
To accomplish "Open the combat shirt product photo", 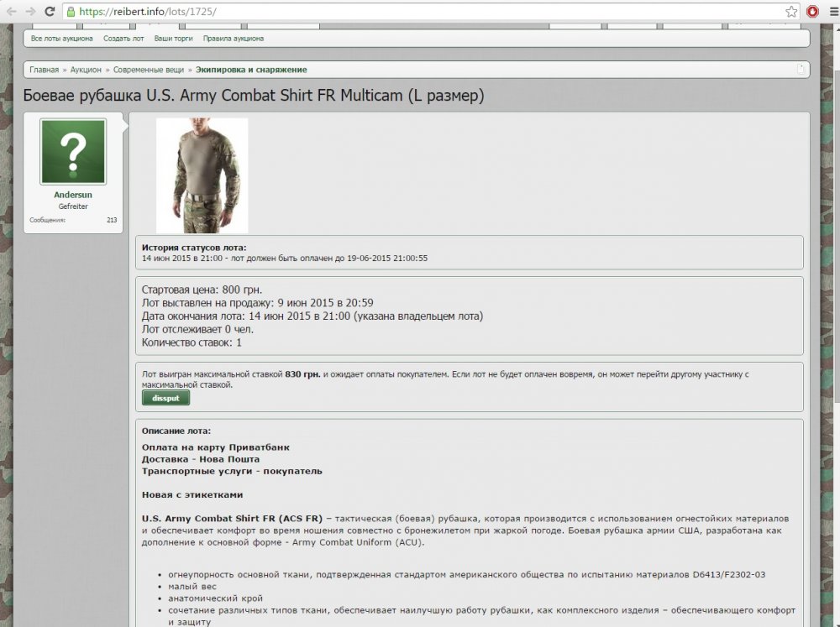I will pos(202,175).
